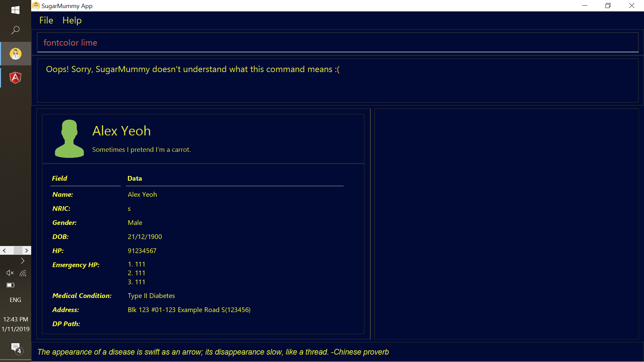This screenshot has width=644, height=362.
Task: Click the battery status tray icon
Action: click(x=10, y=285)
